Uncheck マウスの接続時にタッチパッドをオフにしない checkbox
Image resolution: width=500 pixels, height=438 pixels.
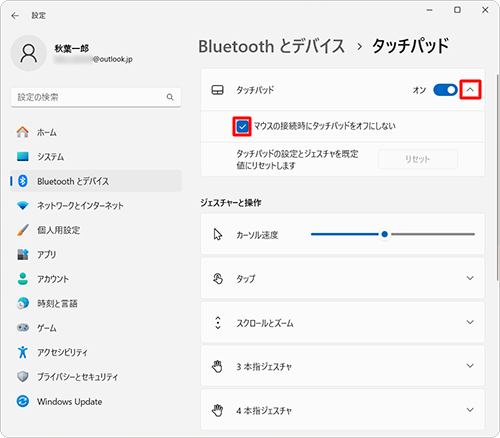[x=242, y=126]
